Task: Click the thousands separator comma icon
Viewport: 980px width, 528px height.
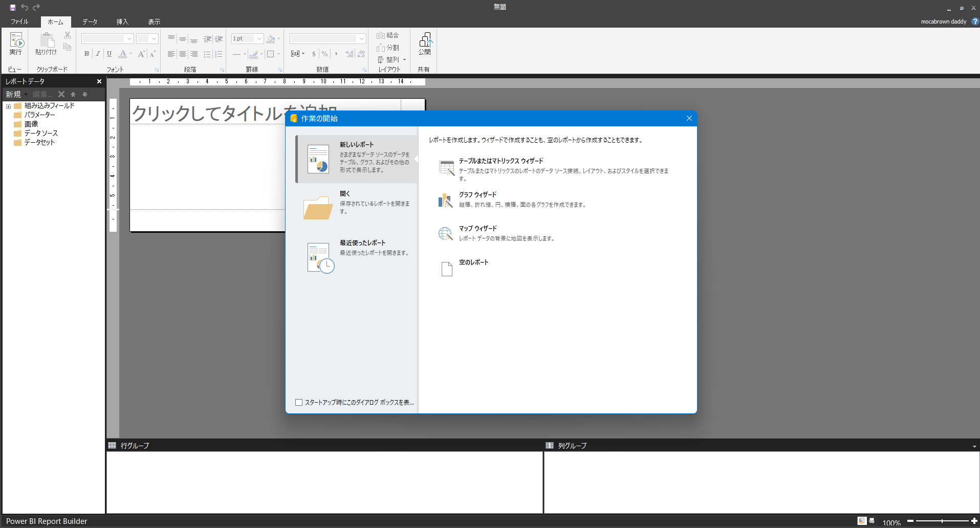Action: (x=336, y=54)
